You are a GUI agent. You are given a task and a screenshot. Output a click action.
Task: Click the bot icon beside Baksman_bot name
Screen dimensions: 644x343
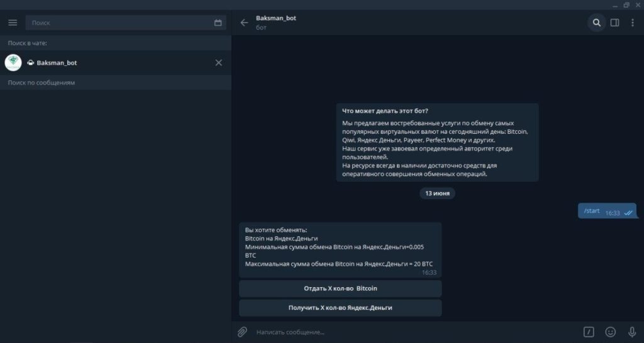(x=30, y=63)
